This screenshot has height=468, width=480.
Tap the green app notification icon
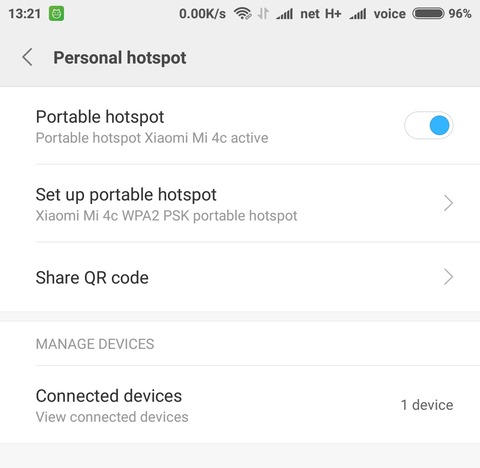56,14
